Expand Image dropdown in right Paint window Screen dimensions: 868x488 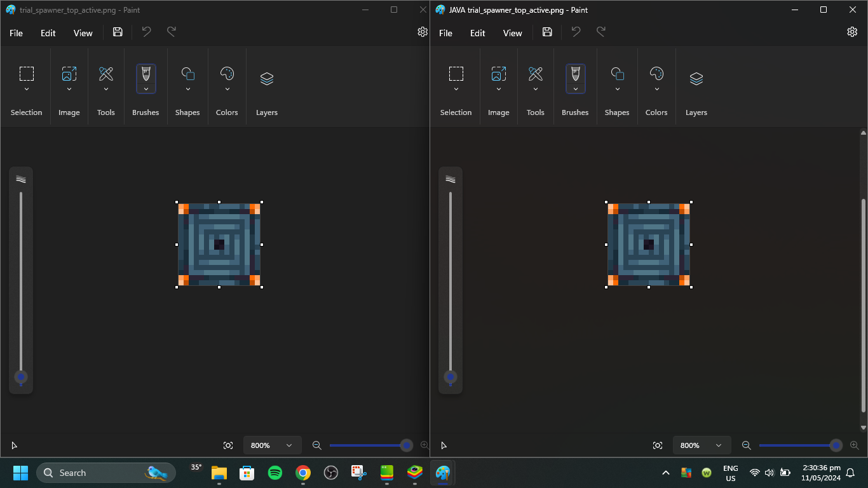coord(499,90)
